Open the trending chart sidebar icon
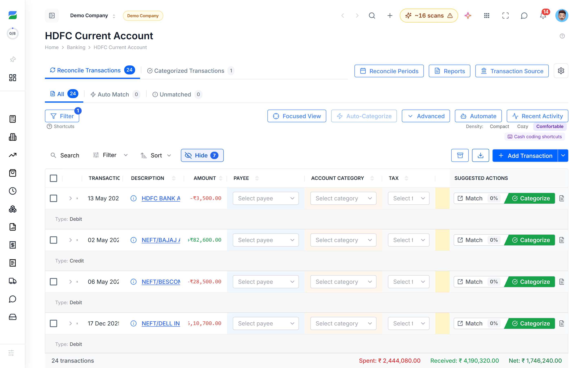The height and width of the screenshot is (368, 588). click(12, 155)
